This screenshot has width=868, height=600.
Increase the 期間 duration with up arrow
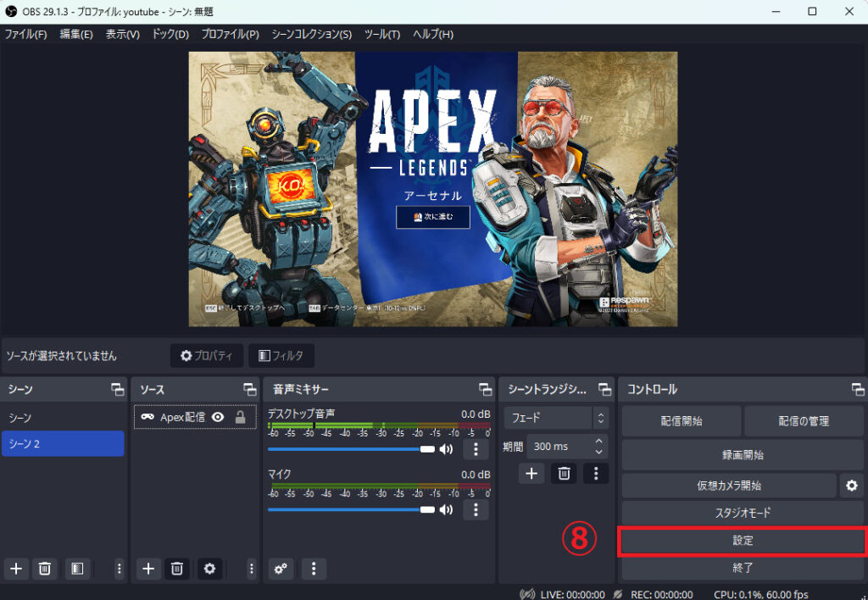tap(598, 442)
